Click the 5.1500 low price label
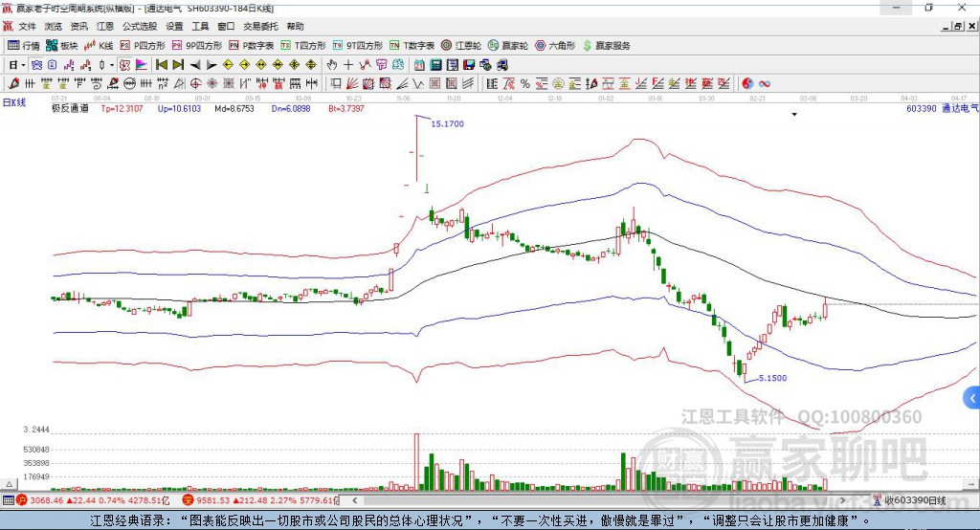Screen dimensions: 980x530 coord(772,378)
